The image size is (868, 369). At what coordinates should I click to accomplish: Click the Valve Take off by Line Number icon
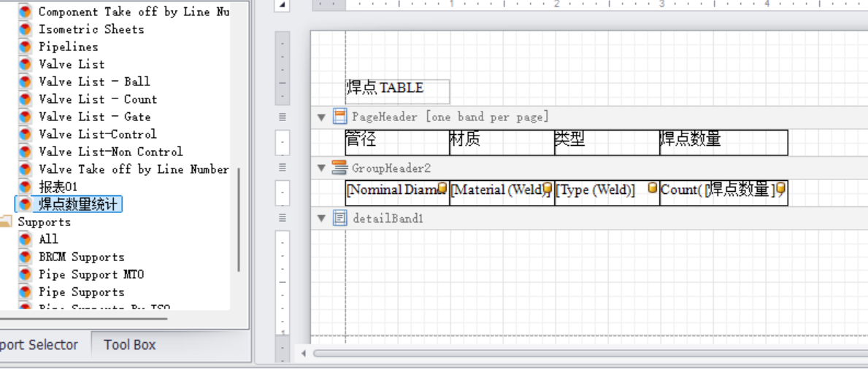tap(25, 169)
